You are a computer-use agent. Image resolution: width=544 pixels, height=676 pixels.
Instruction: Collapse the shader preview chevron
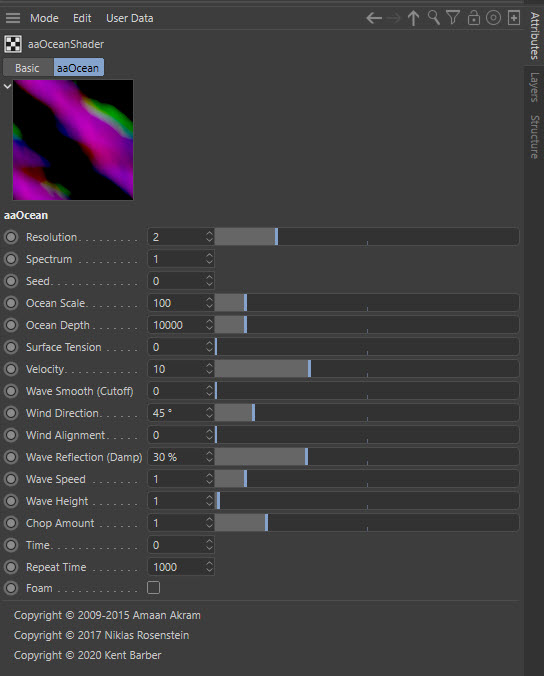pyautogui.click(x=7, y=86)
